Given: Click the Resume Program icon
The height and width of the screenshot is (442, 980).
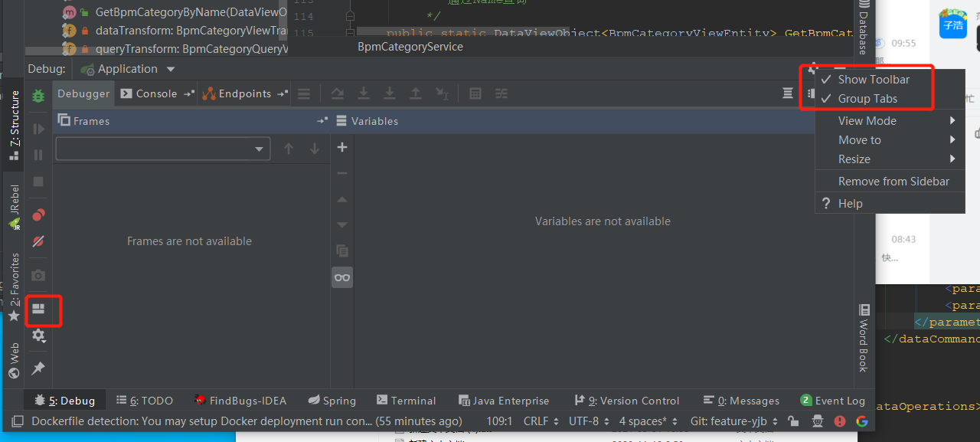Looking at the screenshot, I should (38, 129).
